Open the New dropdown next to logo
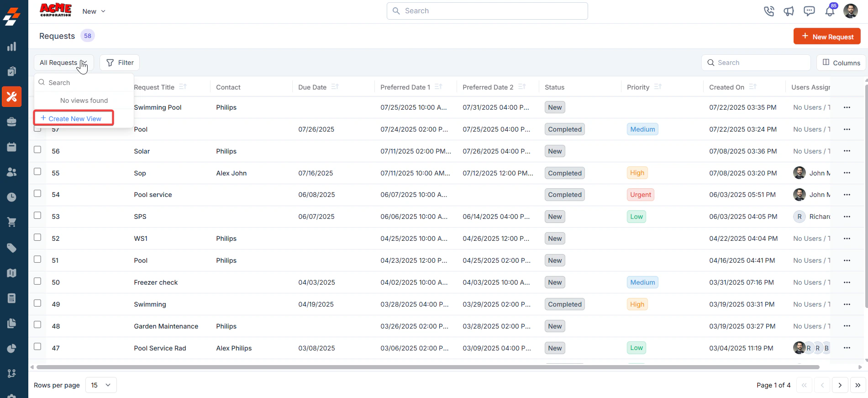This screenshot has height=398, width=868. 94,11
